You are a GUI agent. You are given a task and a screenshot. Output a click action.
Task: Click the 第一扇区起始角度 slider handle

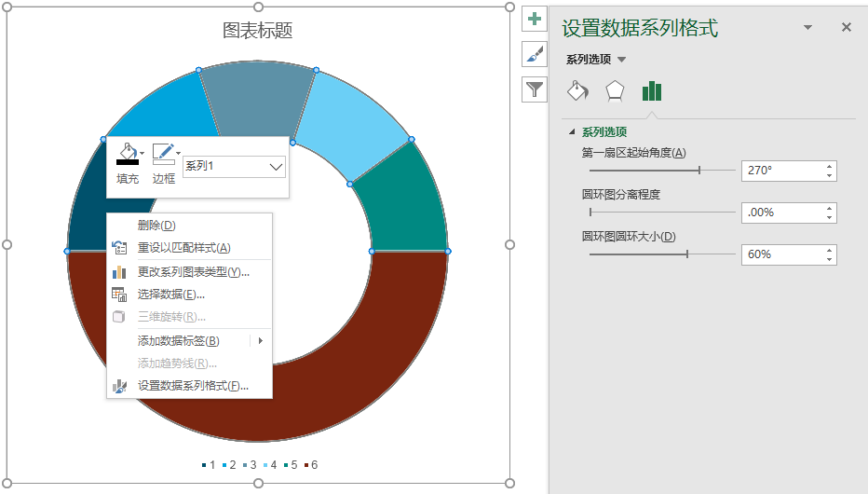[699, 170]
